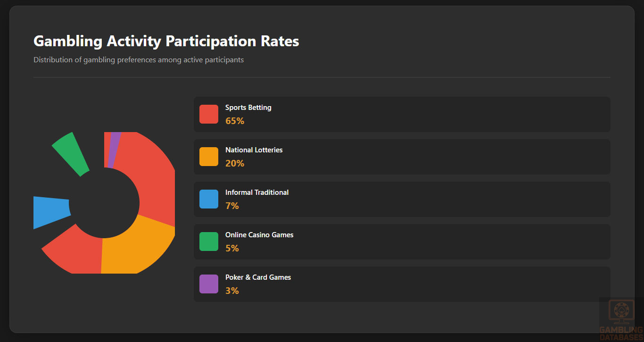Click the orange National Lotteries swatch
The height and width of the screenshot is (342, 644).
click(x=208, y=157)
